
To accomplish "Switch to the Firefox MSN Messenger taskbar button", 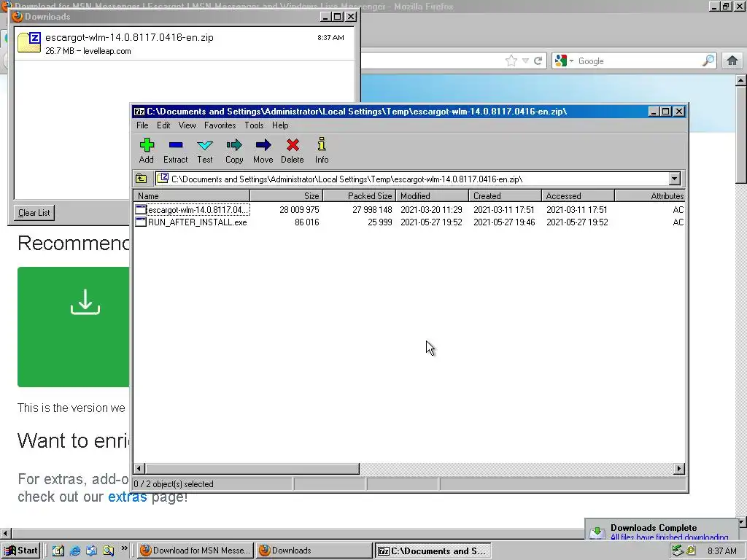I will (x=196, y=551).
